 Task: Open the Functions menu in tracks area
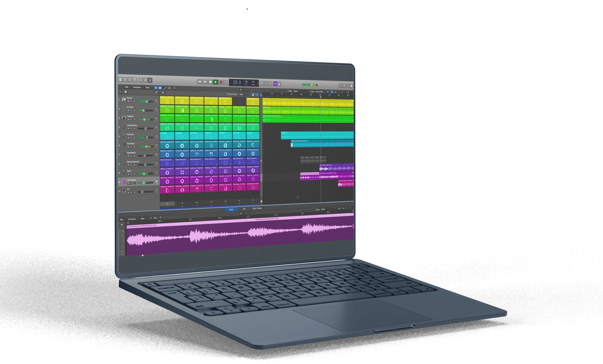tap(137, 87)
